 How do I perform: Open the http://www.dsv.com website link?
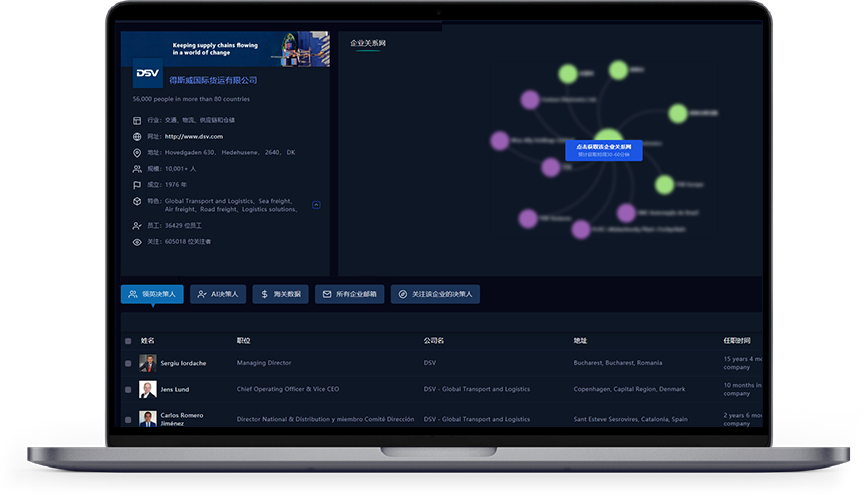(194, 137)
